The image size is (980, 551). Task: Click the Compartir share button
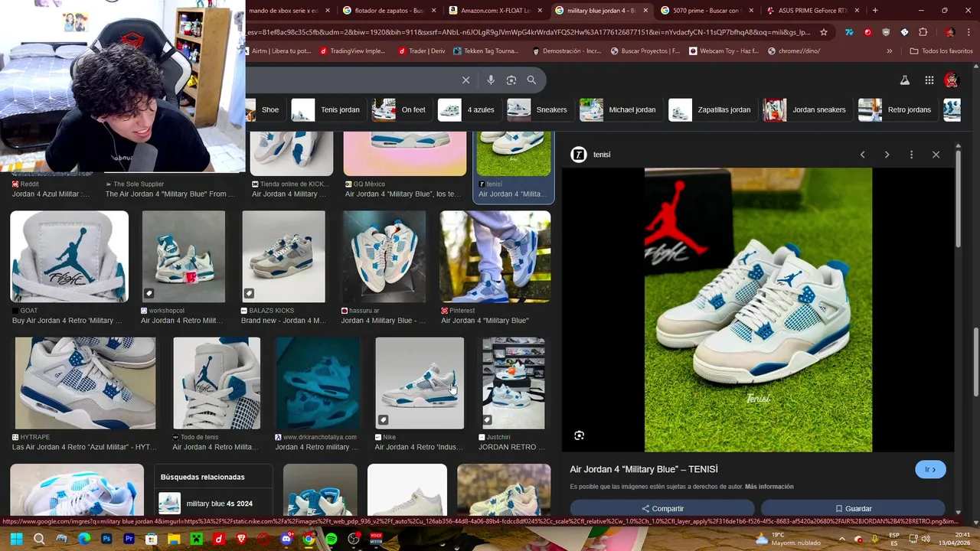(662, 508)
